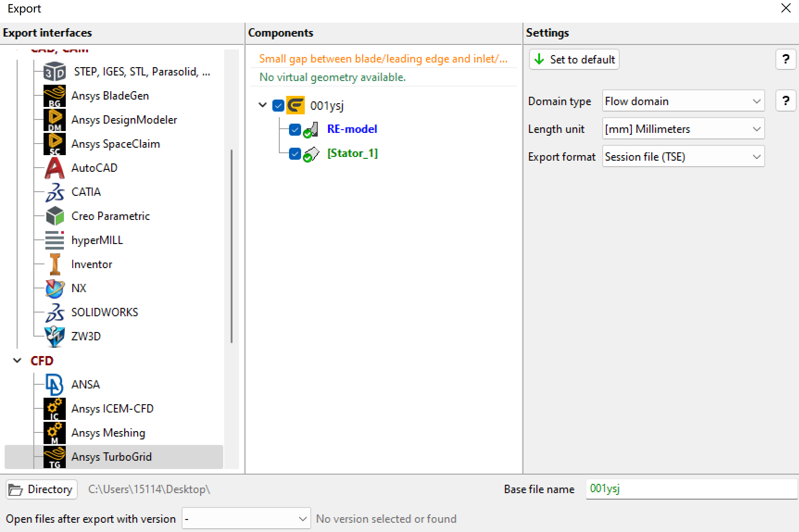The width and height of the screenshot is (799, 532).
Task: Select hyperMILL export interface
Action: 97,240
